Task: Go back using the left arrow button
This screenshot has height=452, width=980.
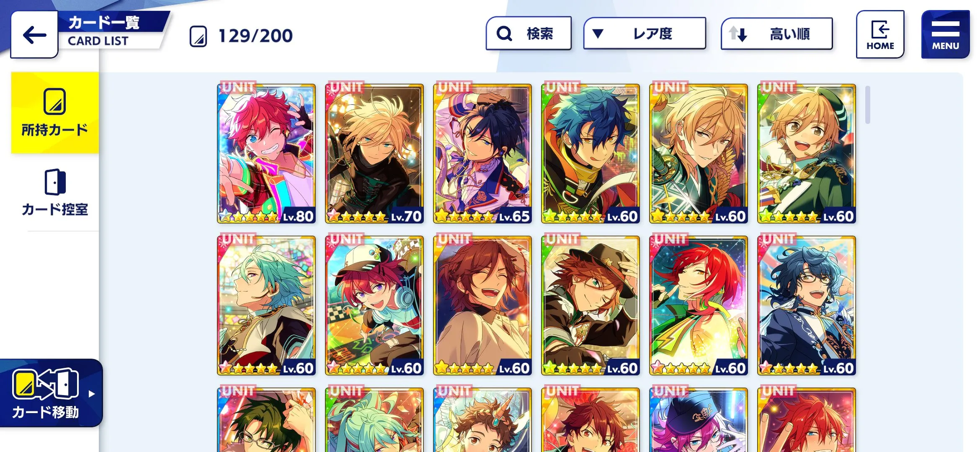Action: [x=34, y=35]
